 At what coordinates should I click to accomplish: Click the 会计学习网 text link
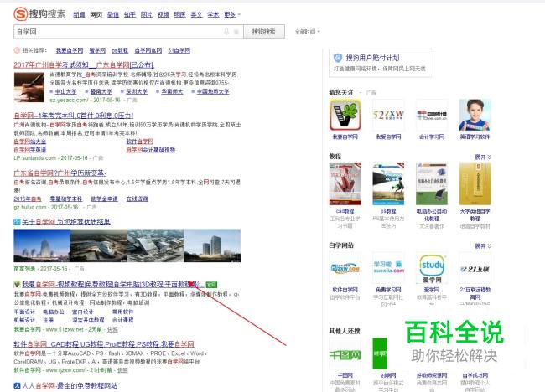point(432,137)
